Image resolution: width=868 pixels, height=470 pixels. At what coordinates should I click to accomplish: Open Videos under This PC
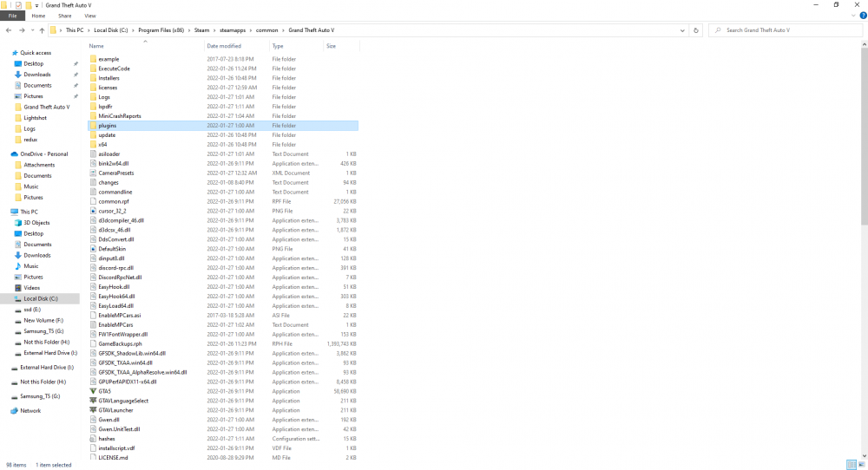31,288
